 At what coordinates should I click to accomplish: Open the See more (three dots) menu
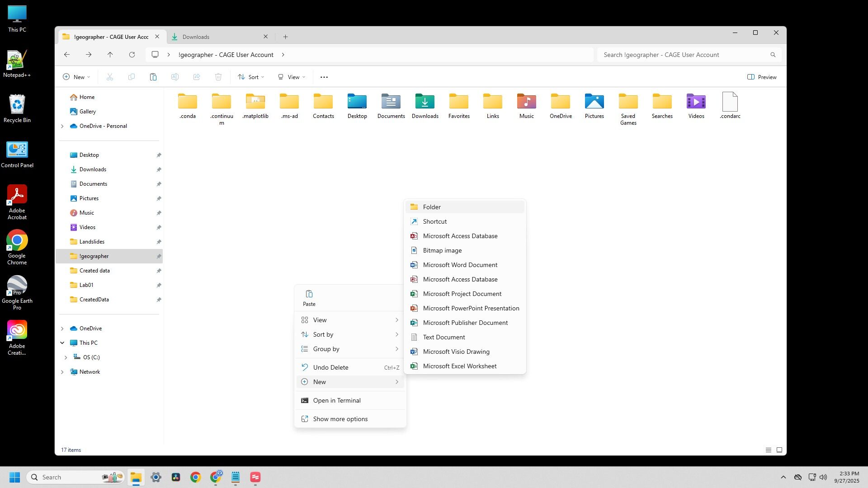coord(324,77)
